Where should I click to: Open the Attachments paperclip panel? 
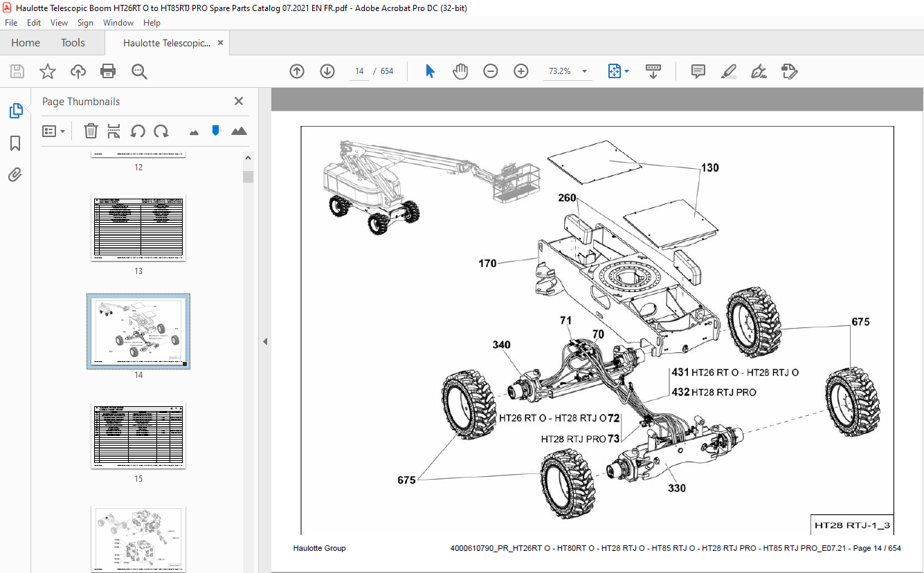(x=15, y=174)
